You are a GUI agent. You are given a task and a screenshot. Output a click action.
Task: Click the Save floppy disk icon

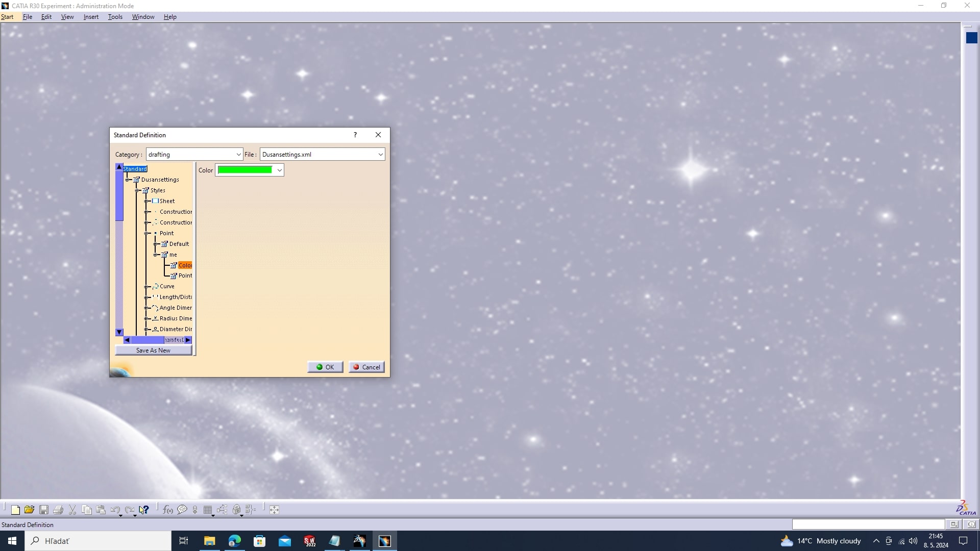coord(44,510)
